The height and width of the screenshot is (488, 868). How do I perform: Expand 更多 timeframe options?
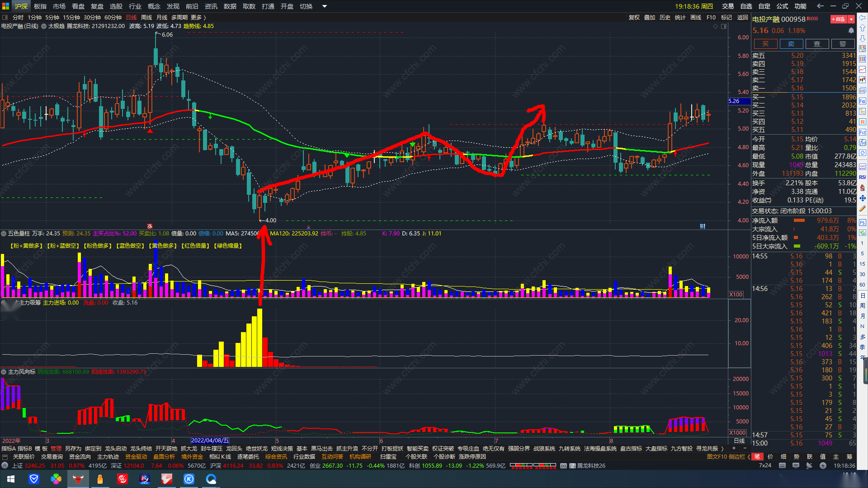pos(198,18)
